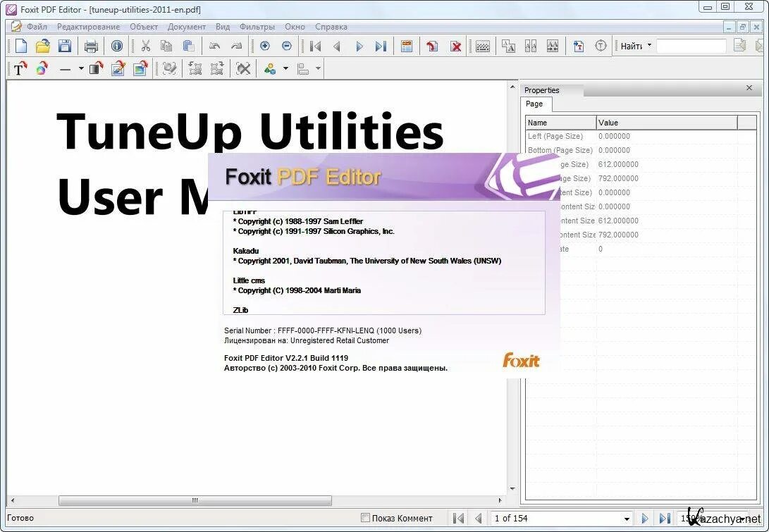Open the Объект menu

click(x=144, y=27)
